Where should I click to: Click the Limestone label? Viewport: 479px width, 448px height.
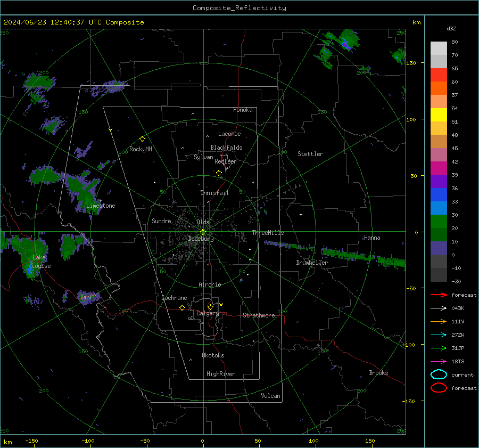click(x=101, y=206)
